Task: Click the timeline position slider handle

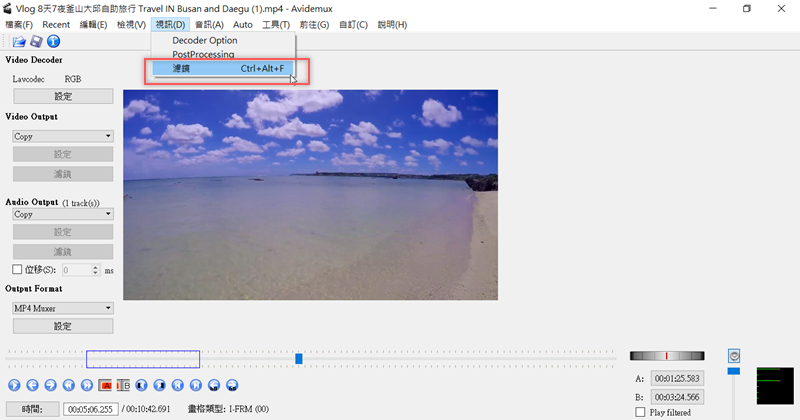Action: click(x=299, y=359)
